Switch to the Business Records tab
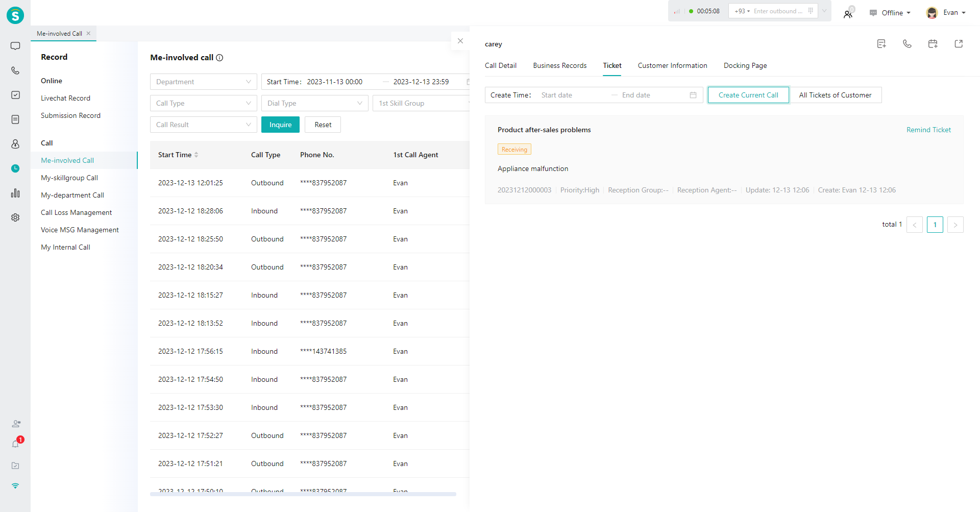980x512 pixels. (560, 65)
